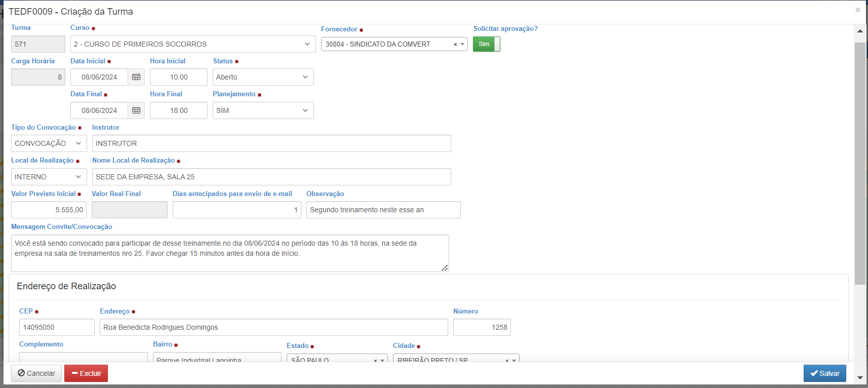Open the Cidade dropdown
868x388 pixels.
point(456,358)
